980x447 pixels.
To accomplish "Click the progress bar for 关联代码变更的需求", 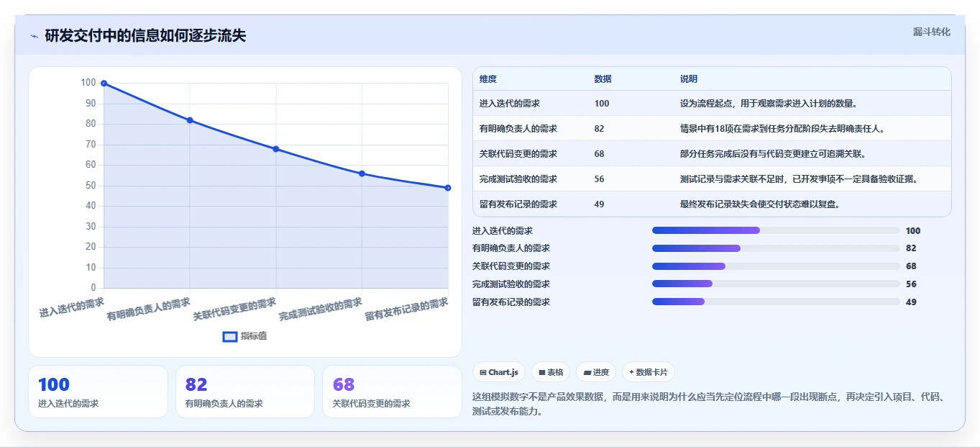I will click(776, 266).
